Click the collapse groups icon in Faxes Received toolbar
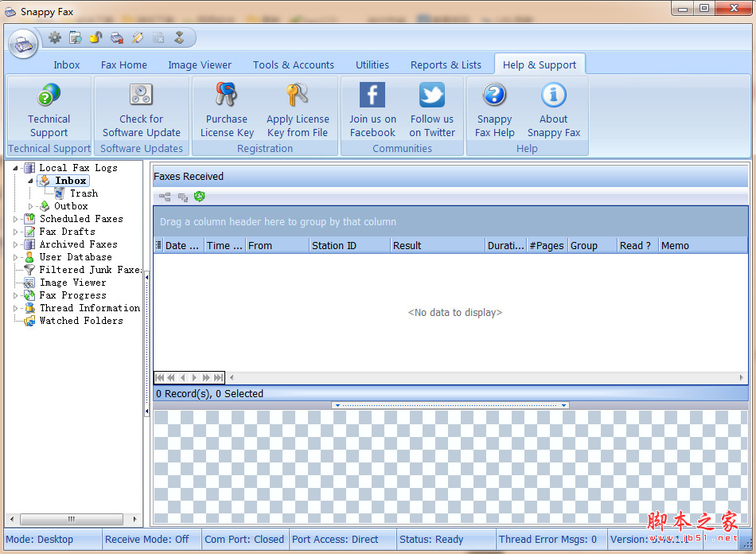Screen dimensions: 756x554 [x=183, y=197]
